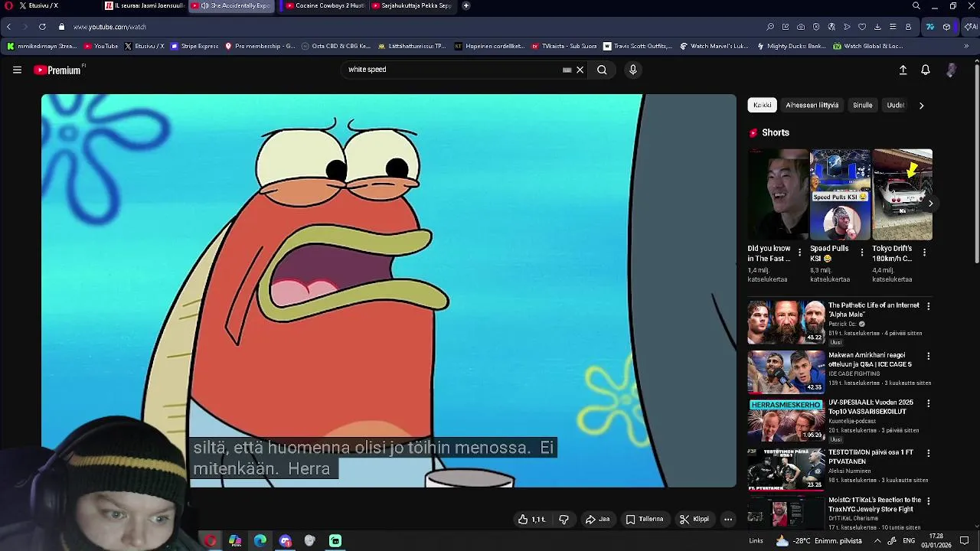Select the Aiheeseen liittyviä filter chip
This screenshot has height=551, width=980.
click(812, 105)
